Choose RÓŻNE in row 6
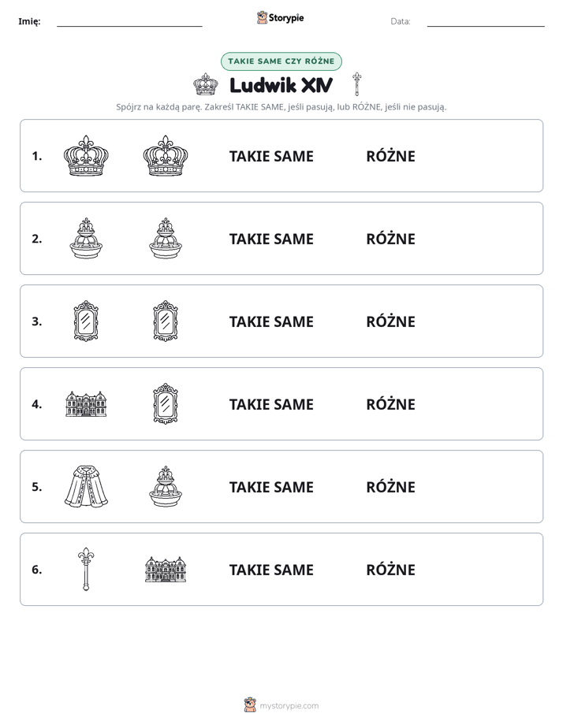The image size is (563, 728). (390, 570)
